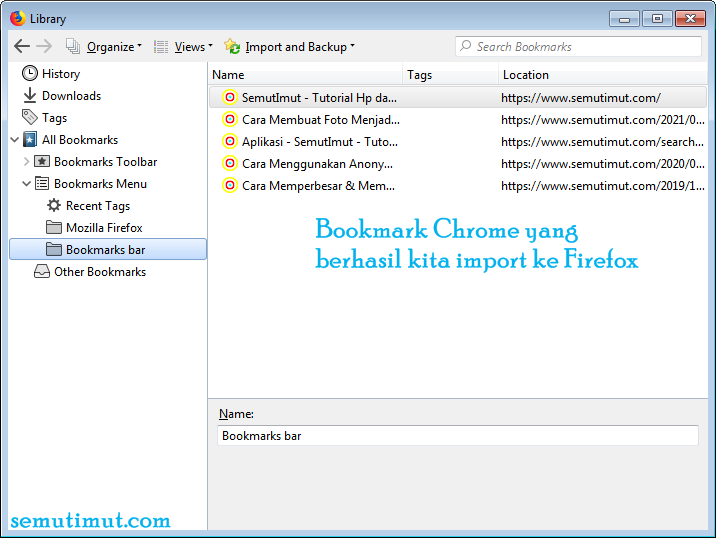Screen dimensions: 716x538
Task: Sort by the Location column header
Action: coord(603,75)
